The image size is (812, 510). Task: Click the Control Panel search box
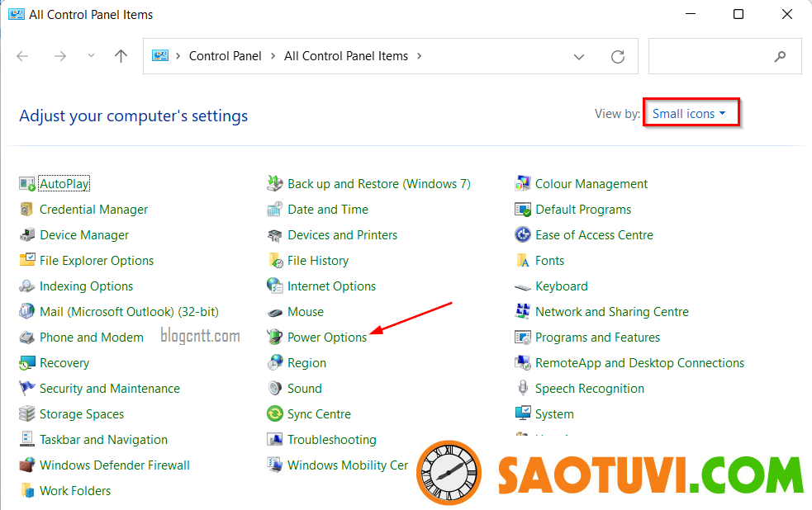point(725,56)
